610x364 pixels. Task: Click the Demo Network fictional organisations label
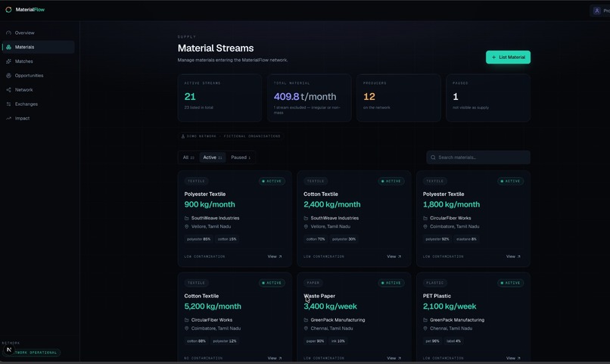(x=231, y=136)
